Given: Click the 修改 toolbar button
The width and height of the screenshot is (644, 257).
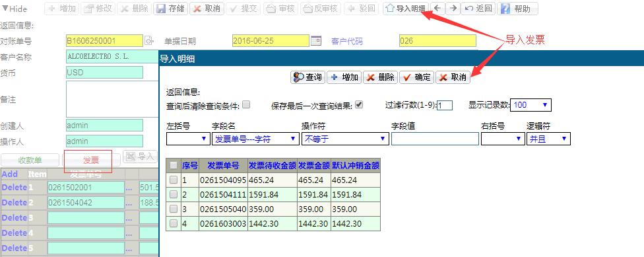Looking at the screenshot, I should point(98,9).
